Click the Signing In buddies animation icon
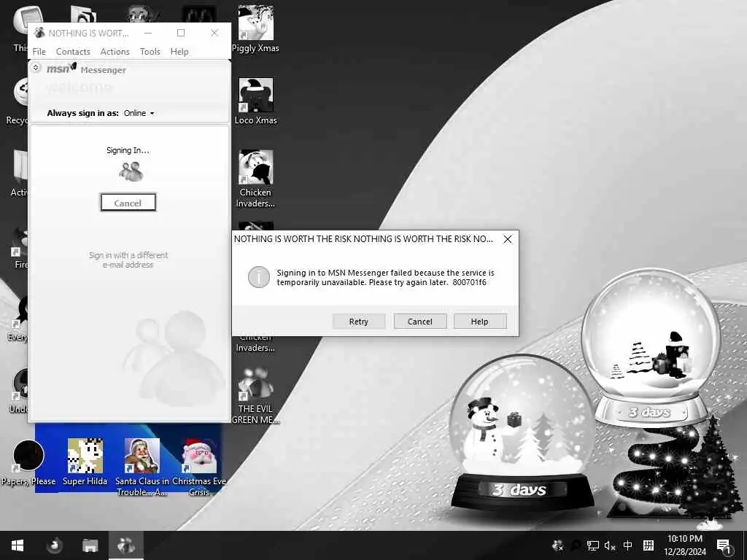747x560 pixels. pos(131,171)
